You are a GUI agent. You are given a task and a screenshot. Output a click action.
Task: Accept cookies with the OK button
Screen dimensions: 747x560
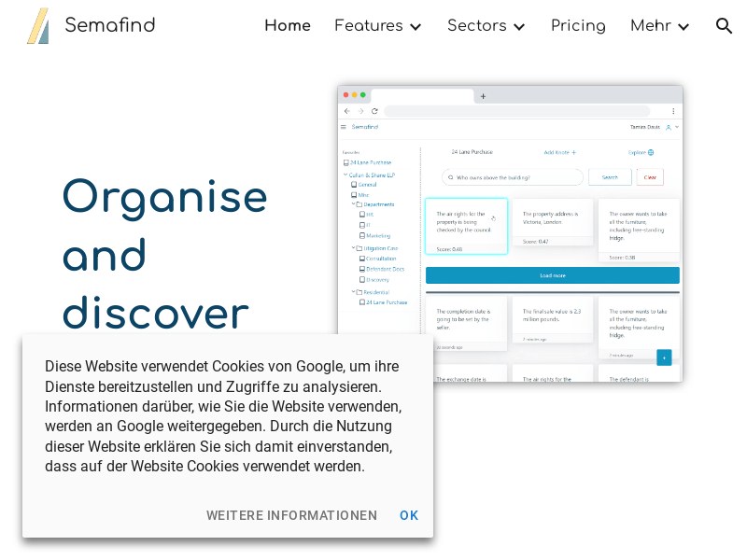point(409,515)
